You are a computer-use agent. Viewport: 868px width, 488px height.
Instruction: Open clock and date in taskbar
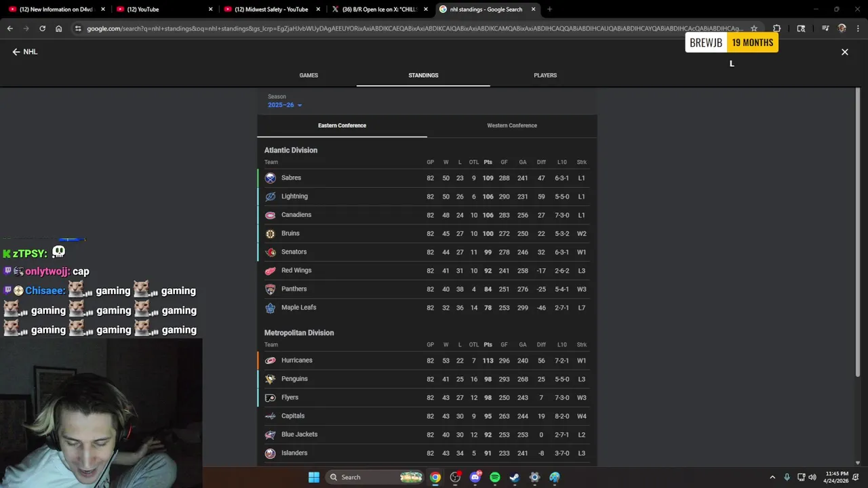pyautogui.click(x=837, y=477)
